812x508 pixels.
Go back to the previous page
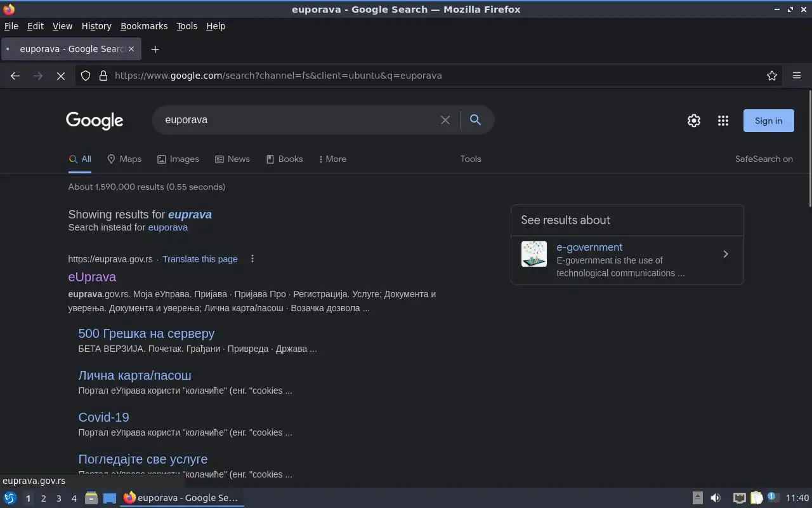pos(15,76)
